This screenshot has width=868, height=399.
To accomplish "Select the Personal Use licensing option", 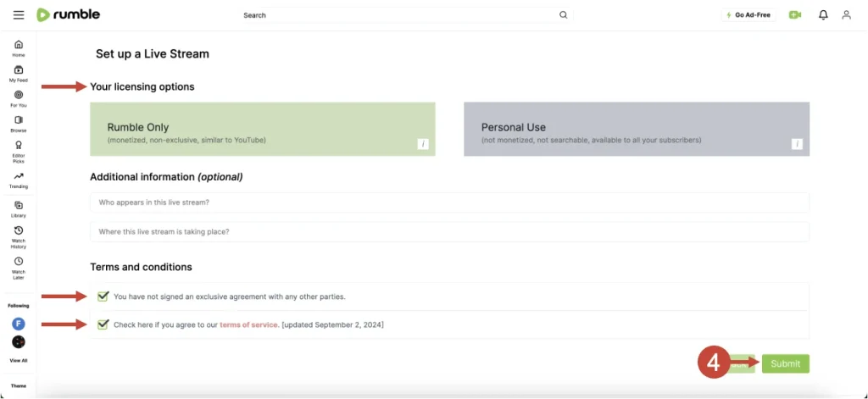I will 636,129.
